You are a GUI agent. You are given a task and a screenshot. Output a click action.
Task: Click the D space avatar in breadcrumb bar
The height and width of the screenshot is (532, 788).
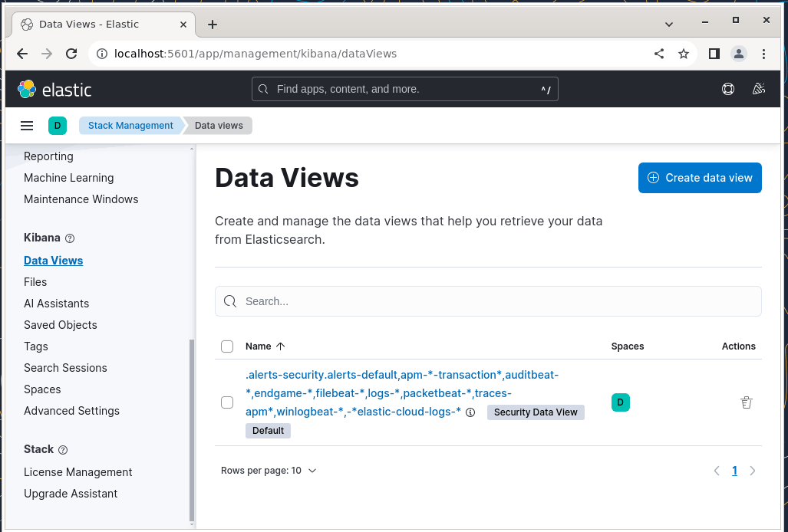(58, 125)
